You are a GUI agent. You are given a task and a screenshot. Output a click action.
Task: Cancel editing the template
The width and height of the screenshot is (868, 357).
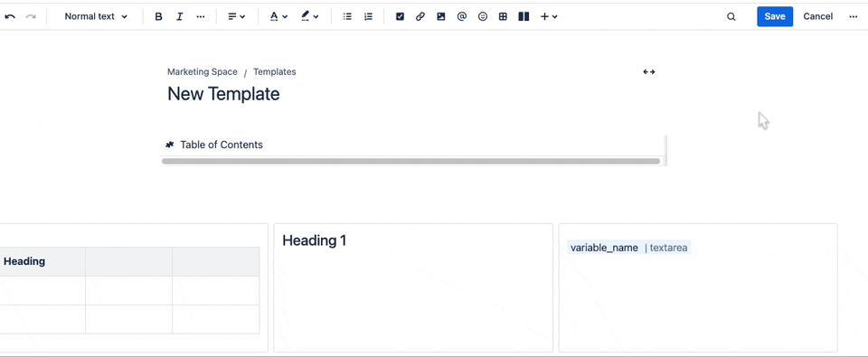point(817,16)
